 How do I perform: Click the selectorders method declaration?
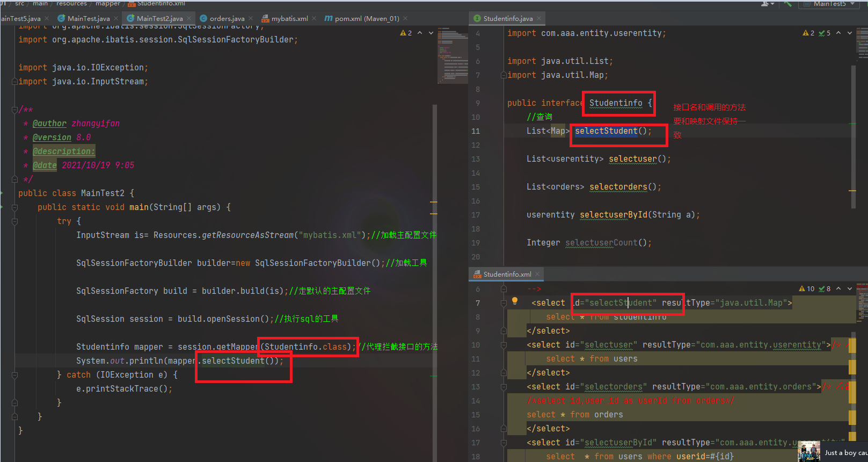[x=618, y=187]
